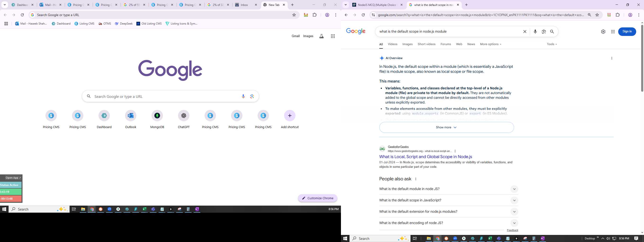View site information icon in results window address bar

click(x=373, y=15)
